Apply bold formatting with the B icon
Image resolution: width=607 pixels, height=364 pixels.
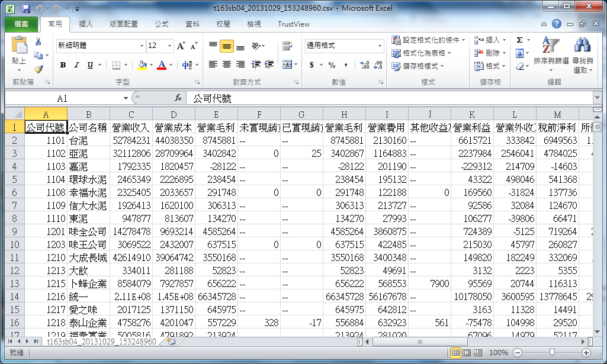pyautogui.click(x=62, y=65)
